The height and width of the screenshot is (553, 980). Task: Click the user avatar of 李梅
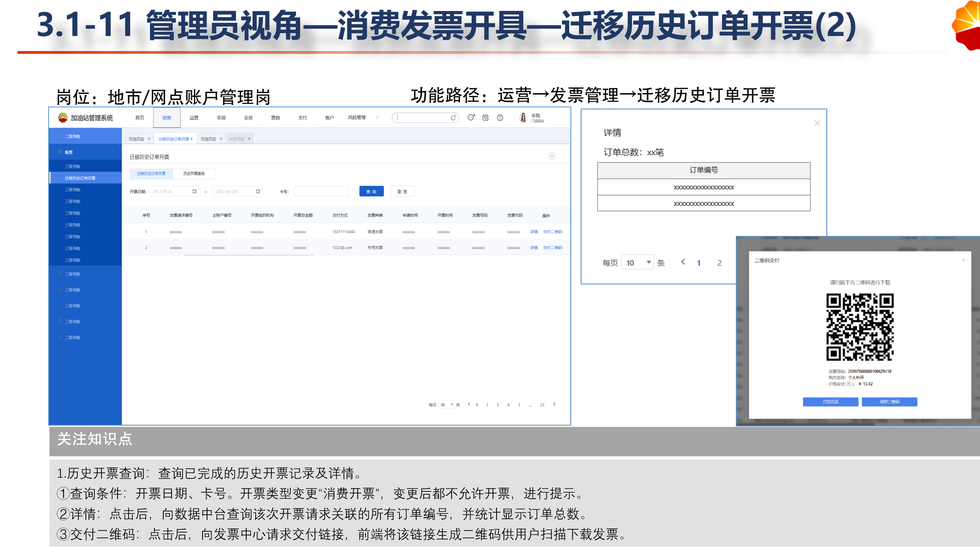coord(523,118)
